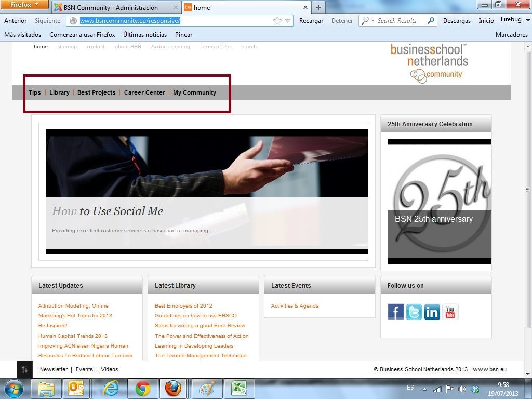The height and width of the screenshot is (399, 532).
Task: Open the home top navigation link
Action: tap(41, 46)
